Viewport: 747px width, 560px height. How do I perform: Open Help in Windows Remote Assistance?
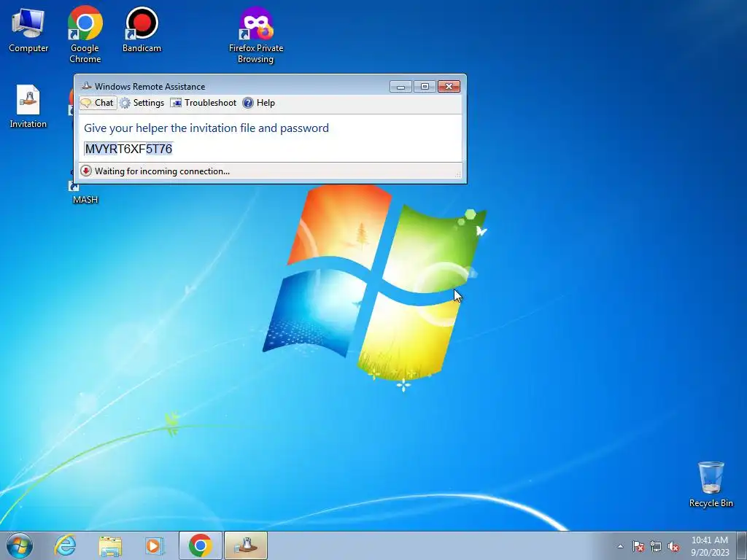pyautogui.click(x=259, y=103)
